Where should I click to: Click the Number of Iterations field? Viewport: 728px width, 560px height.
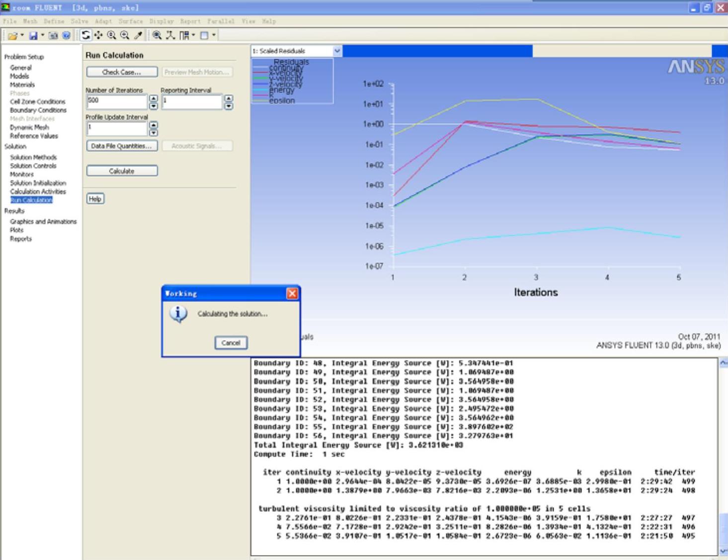pyautogui.click(x=117, y=102)
